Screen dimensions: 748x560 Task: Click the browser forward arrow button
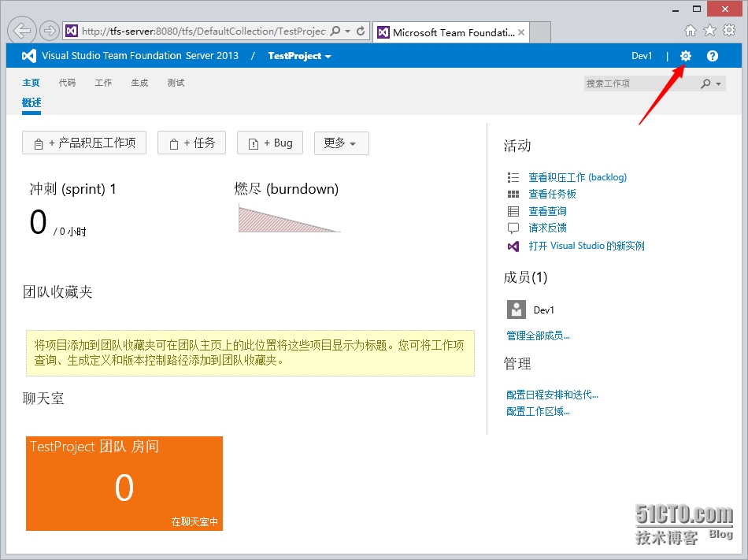[49, 31]
